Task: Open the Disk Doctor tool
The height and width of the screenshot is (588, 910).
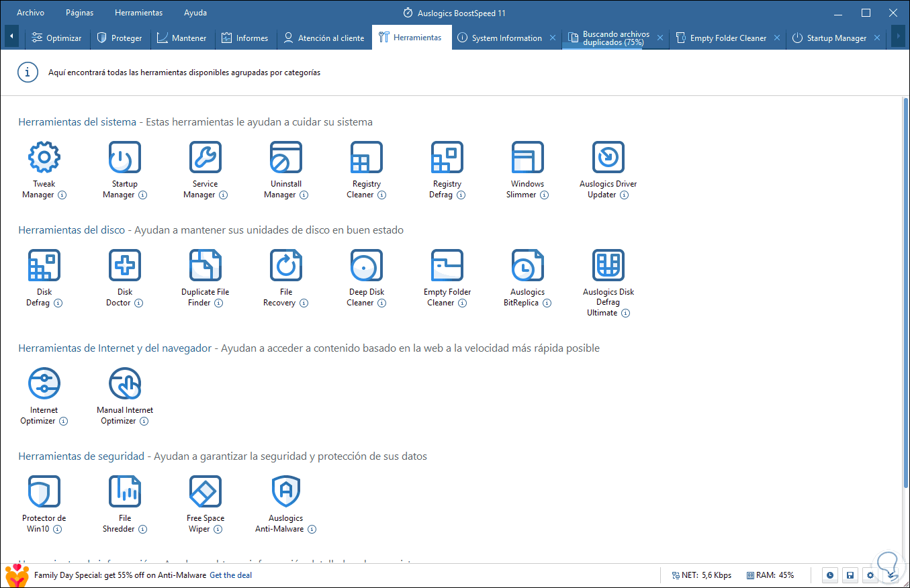Action: 125,266
